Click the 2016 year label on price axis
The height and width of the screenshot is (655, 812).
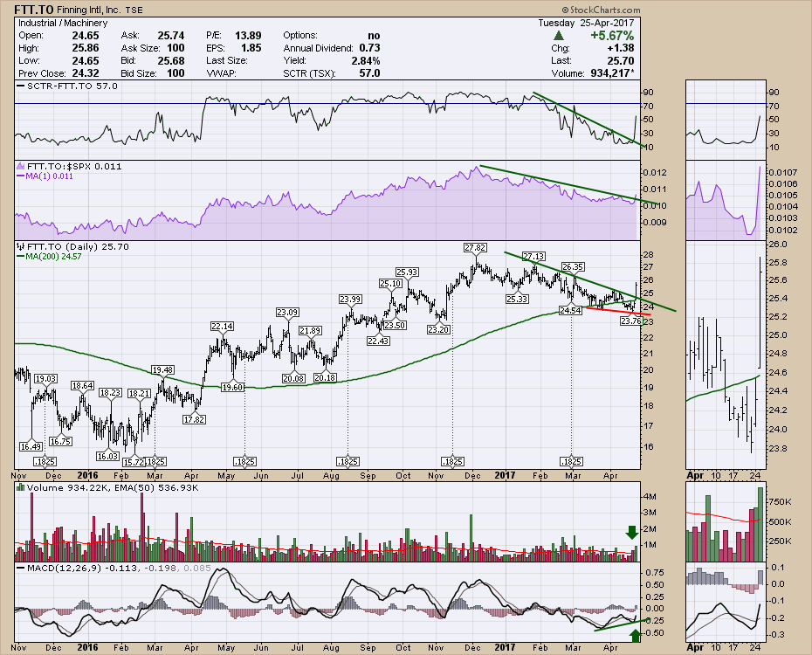(87, 475)
